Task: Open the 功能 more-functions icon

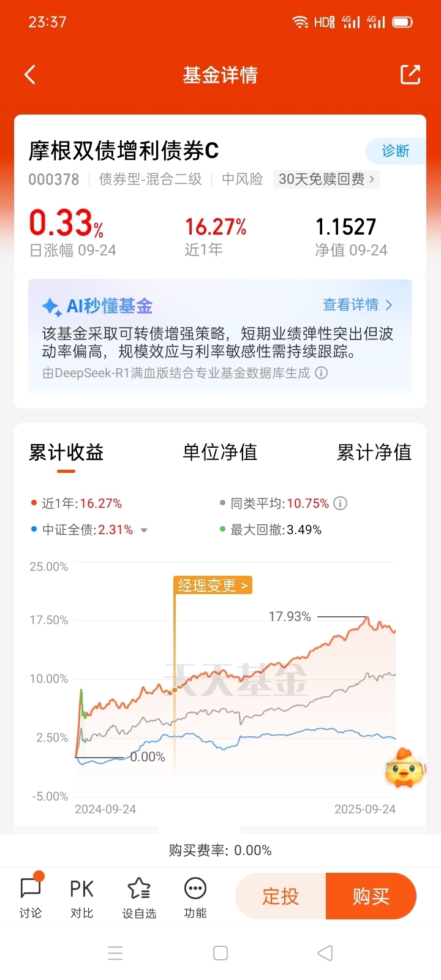Action: pyautogui.click(x=195, y=896)
